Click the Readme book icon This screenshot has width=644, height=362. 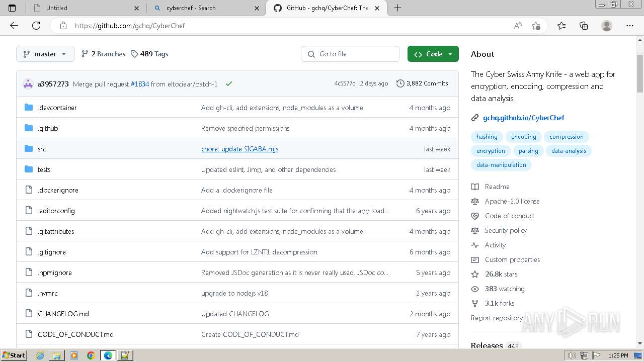[x=475, y=187]
